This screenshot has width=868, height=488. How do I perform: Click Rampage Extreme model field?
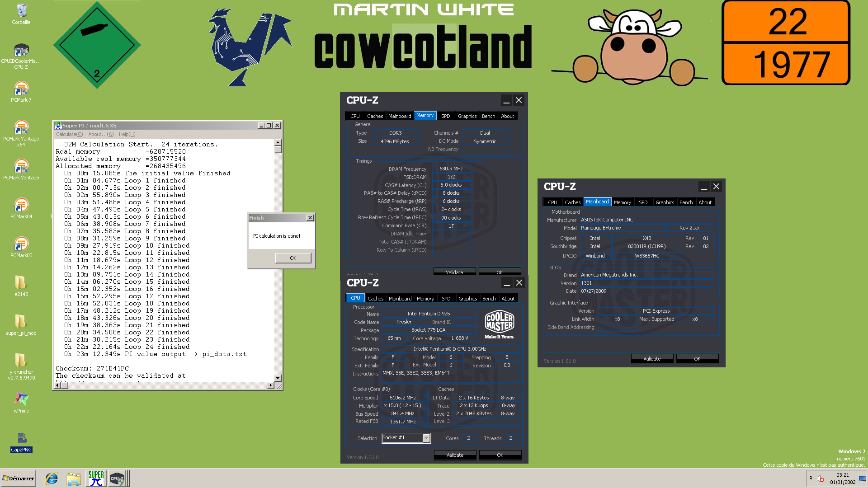[622, 228]
